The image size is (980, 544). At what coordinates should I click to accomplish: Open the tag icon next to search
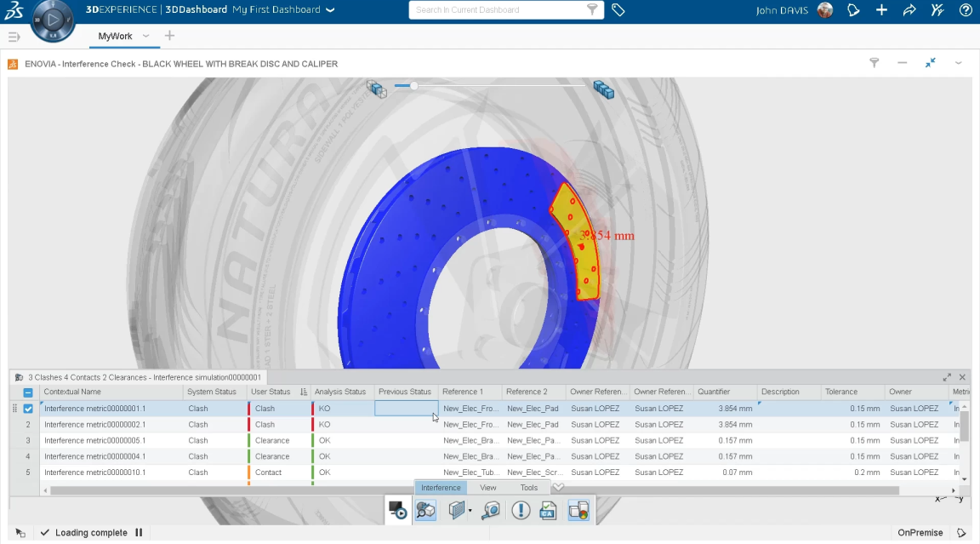(x=618, y=10)
